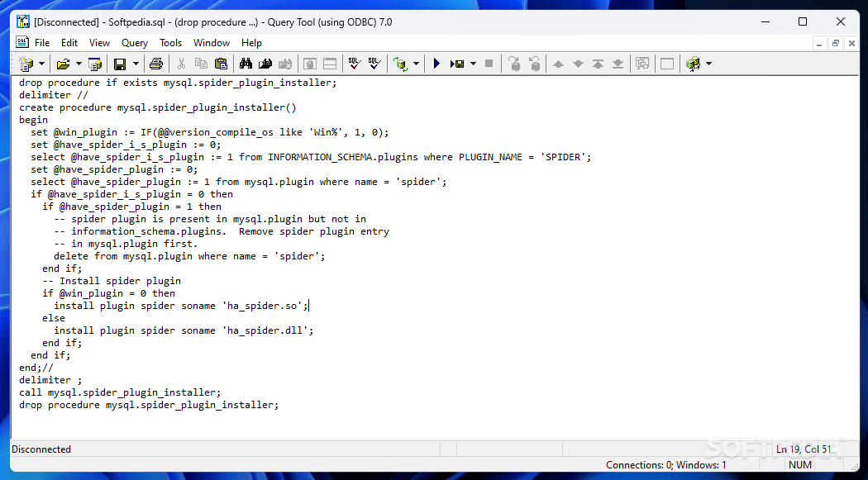The width and height of the screenshot is (868, 480).
Task: Save the query with the floppy disk icon
Action: click(120, 64)
